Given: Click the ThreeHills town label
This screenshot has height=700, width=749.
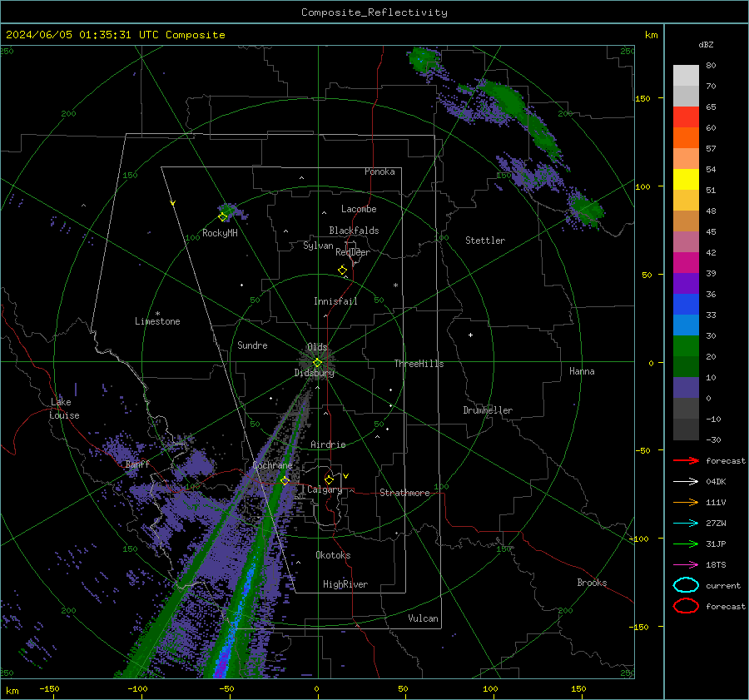Looking at the screenshot, I should pyautogui.click(x=419, y=364).
